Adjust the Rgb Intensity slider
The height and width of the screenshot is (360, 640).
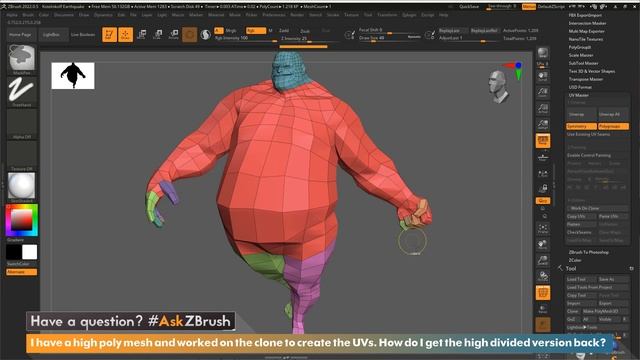(246, 38)
